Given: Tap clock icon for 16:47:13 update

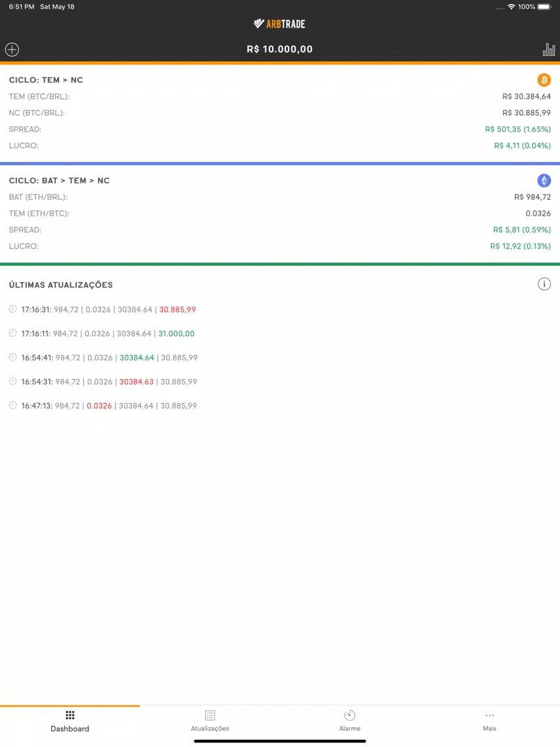Looking at the screenshot, I should point(13,406).
